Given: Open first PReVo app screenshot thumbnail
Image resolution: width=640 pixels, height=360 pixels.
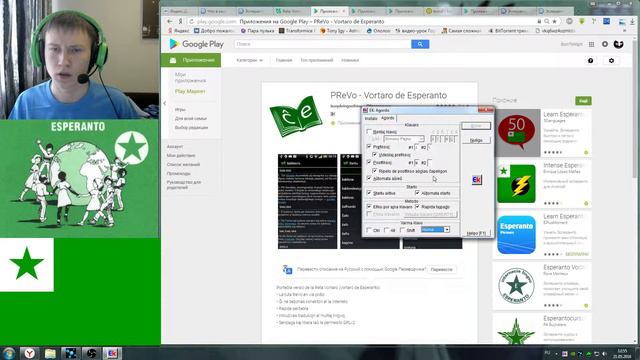Looking at the screenshot, I should (x=308, y=201).
